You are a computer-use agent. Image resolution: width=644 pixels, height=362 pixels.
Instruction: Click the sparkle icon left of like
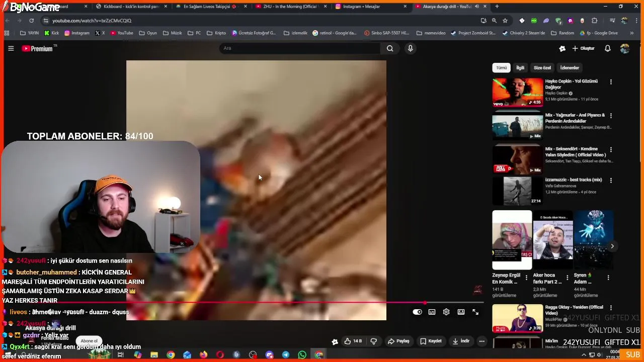coord(335,341)
